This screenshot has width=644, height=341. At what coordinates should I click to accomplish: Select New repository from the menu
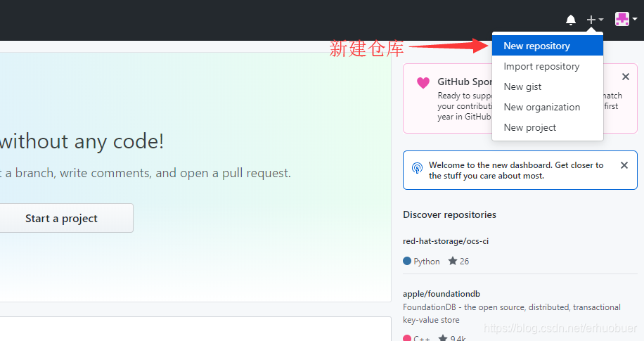[x=548, y=46]
